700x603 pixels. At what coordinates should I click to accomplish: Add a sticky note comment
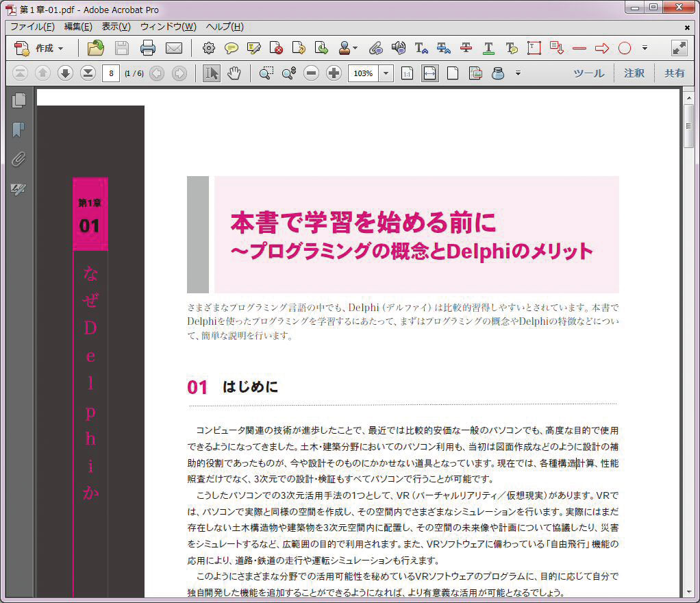(x=232, y=48)
